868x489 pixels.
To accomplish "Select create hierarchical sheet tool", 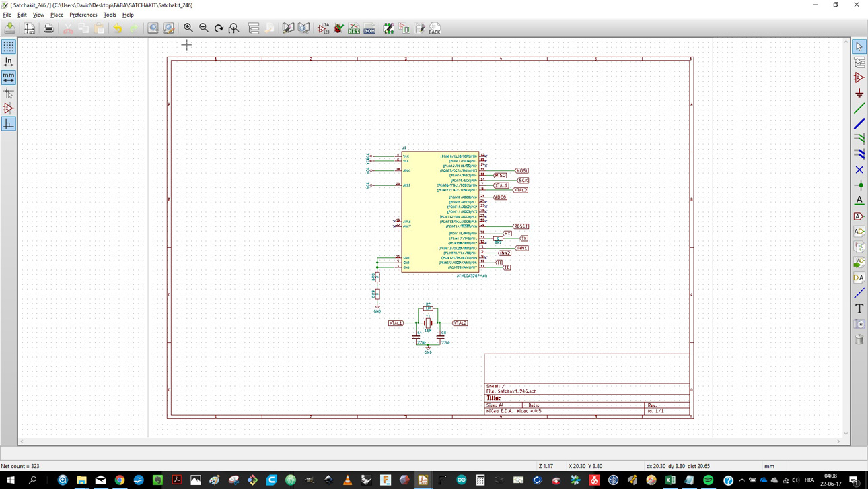I will 859,247.
